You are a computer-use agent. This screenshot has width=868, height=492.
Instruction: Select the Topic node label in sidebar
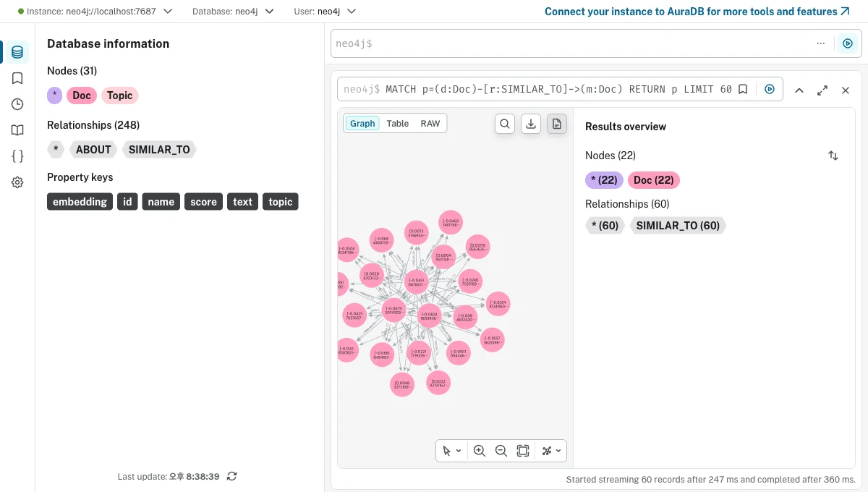click(119, 96)
